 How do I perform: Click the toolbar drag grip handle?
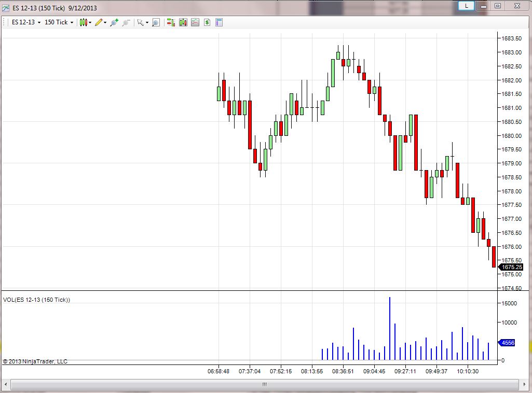pos(4,22)
